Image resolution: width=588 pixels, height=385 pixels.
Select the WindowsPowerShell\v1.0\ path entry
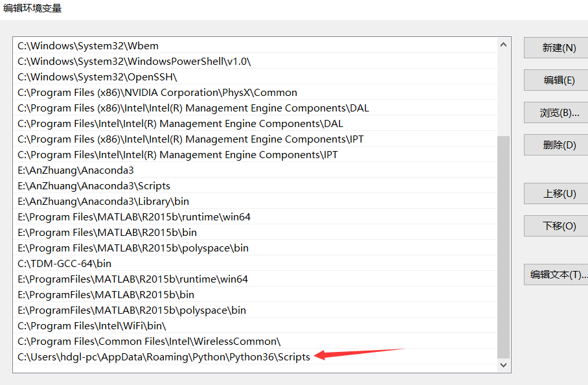pyautogui.click(x=255, y=61)
